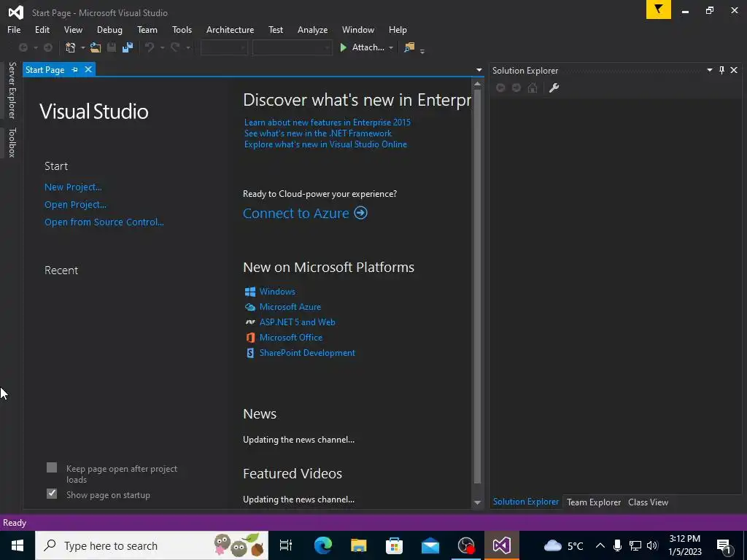Open the Debug menu
747x560 pixels.
(109, 29)
